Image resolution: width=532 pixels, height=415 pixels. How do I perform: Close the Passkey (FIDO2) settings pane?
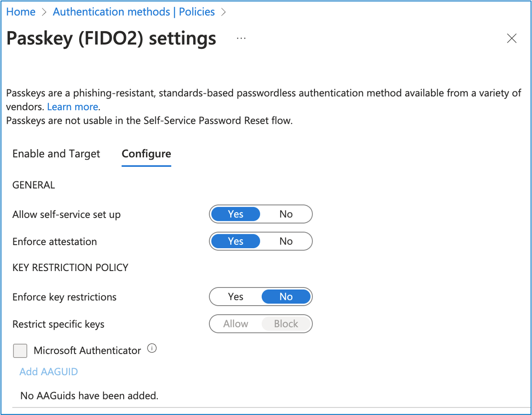[512, 38]
